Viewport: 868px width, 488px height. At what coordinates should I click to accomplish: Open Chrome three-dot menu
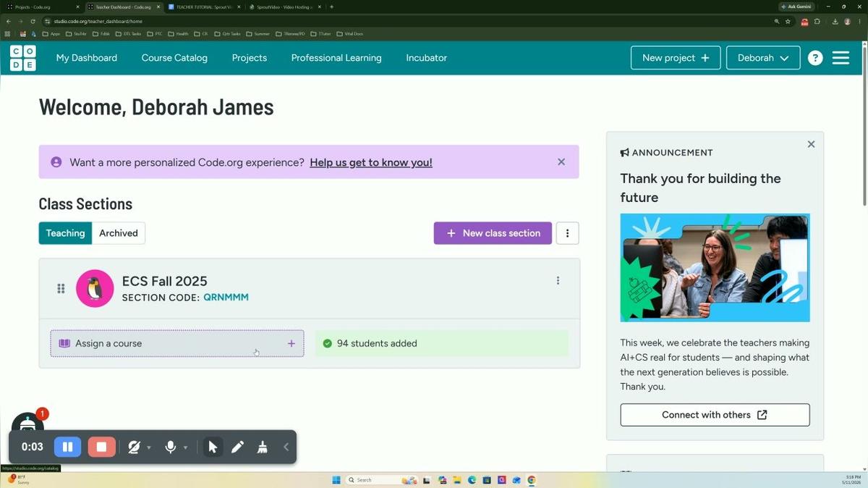[859, 21]
